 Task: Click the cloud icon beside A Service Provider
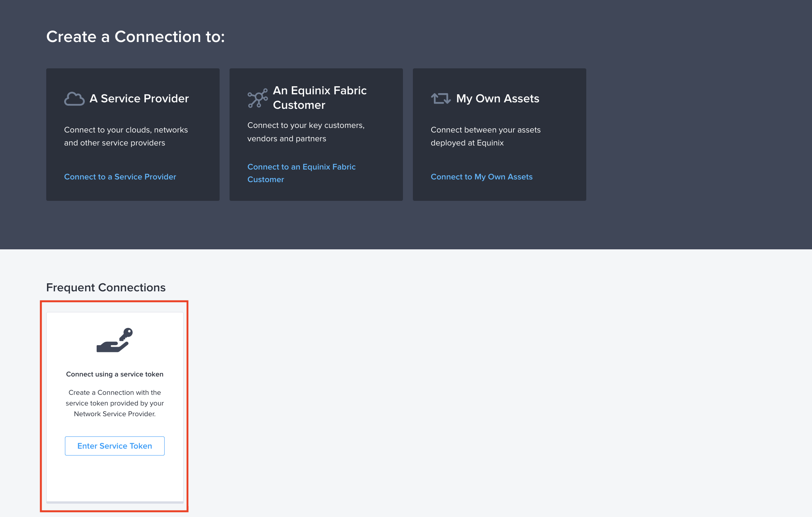74,99
